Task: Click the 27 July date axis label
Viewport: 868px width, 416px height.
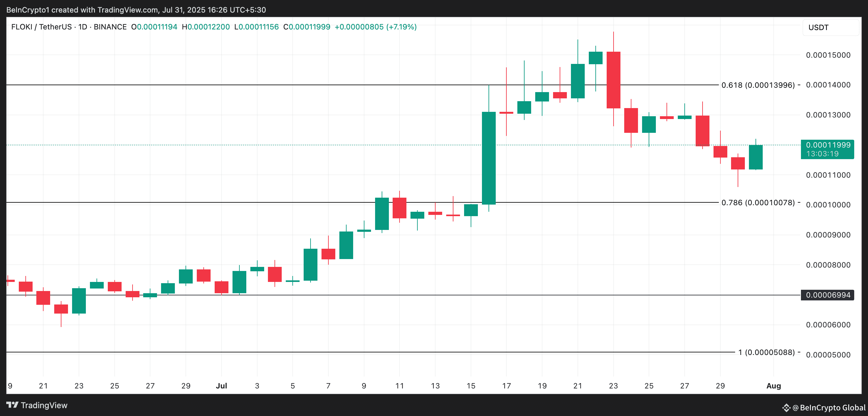Action: tap(684, 386)
